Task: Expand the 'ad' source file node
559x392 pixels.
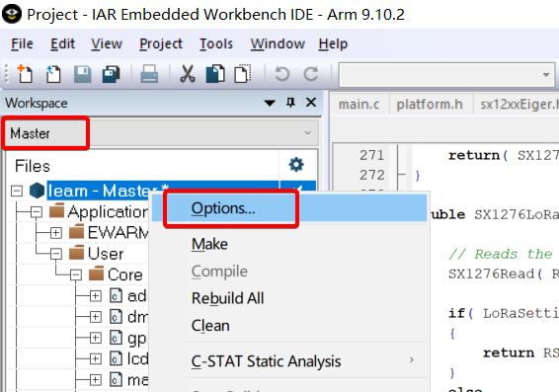Action: [96, 296]
